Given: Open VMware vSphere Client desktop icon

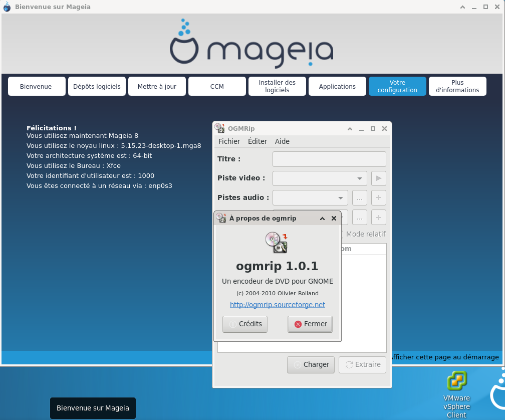Looking at the screenshot, I should point(456,394).
